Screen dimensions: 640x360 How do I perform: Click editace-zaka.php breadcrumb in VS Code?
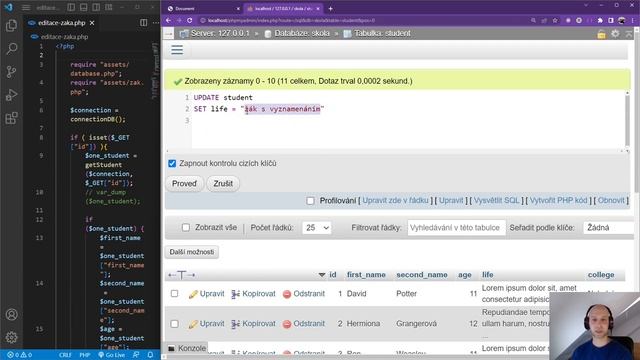coord(64,37)
